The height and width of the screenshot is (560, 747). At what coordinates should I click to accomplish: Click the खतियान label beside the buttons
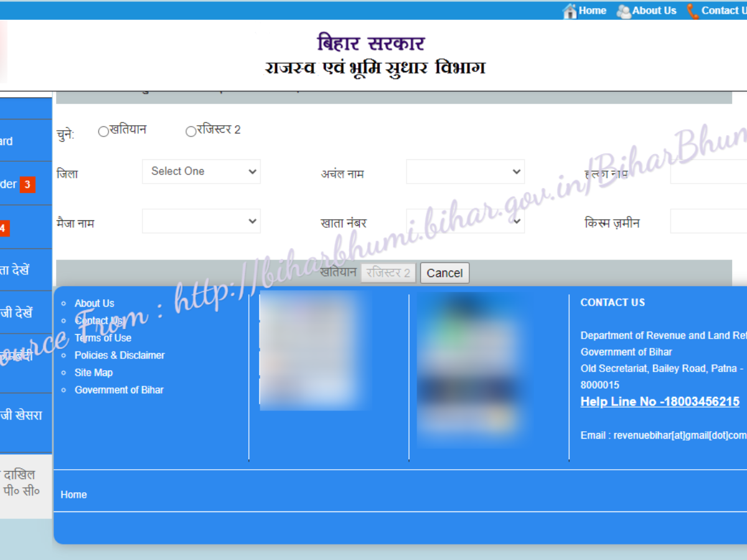[338, 272]
